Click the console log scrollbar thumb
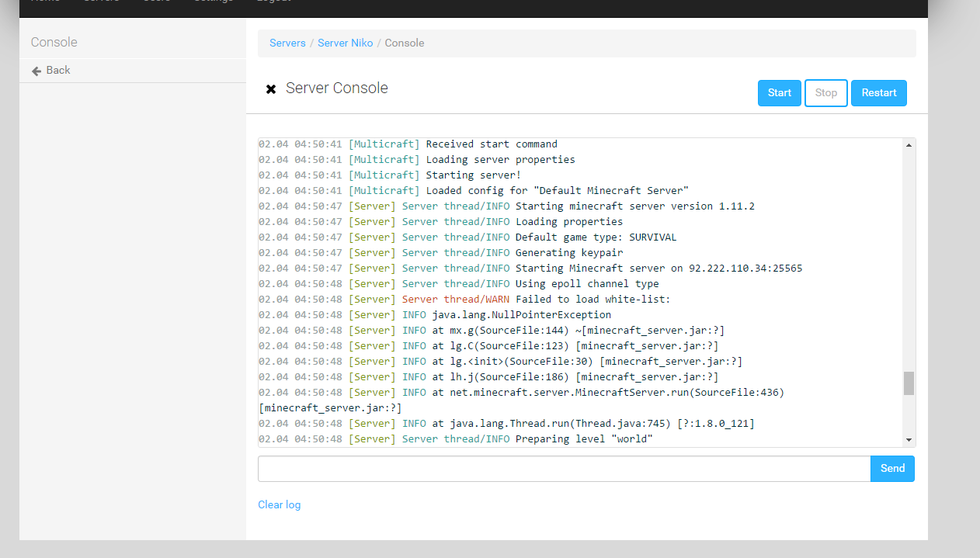The height and width of the screenshot is (558, 980). [909, 383]
